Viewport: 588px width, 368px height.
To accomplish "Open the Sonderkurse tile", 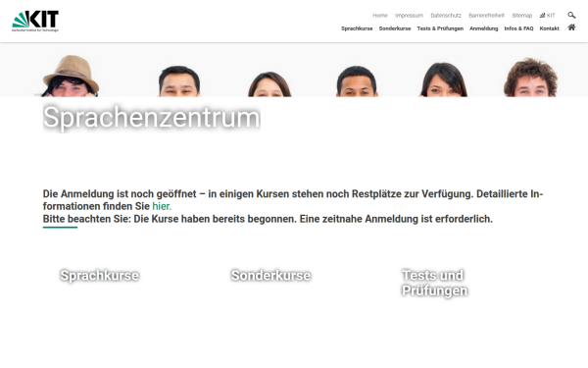I will tap(270, 275).
